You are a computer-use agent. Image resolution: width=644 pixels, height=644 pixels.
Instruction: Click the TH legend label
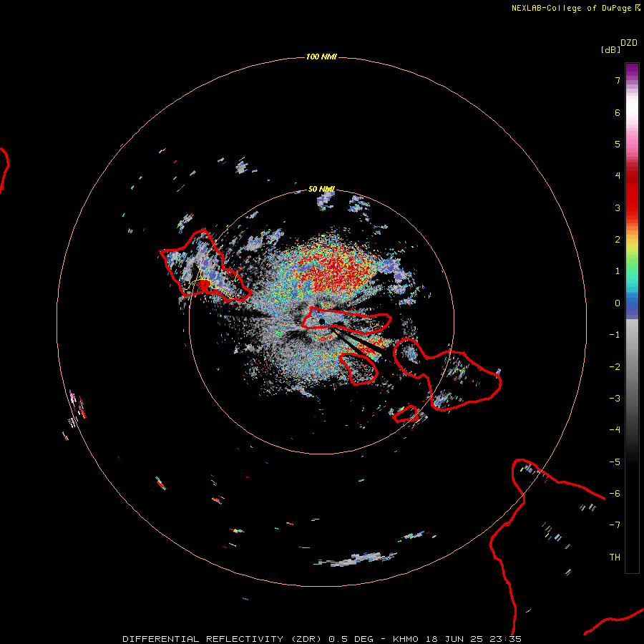[615, 557]
